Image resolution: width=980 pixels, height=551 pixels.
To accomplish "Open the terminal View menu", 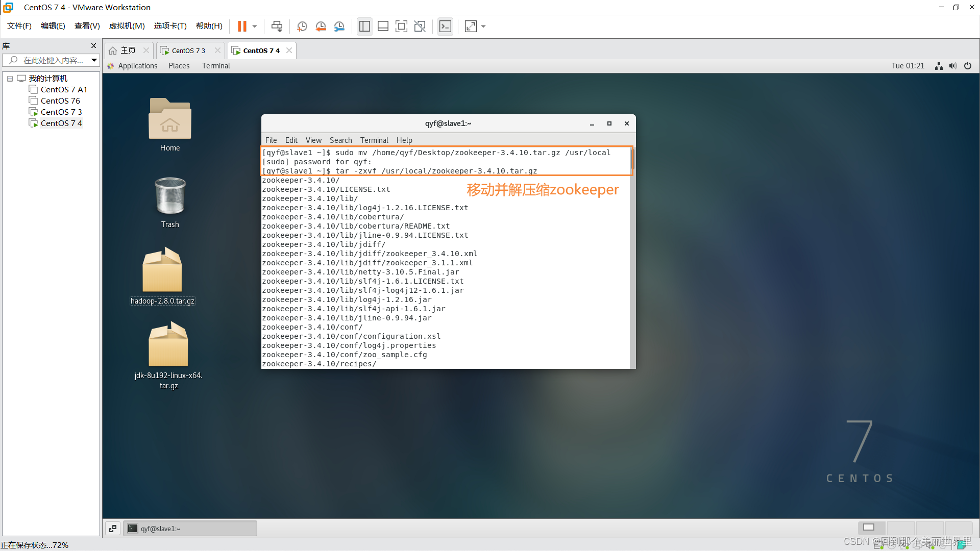I will click(x=313, y=140).
